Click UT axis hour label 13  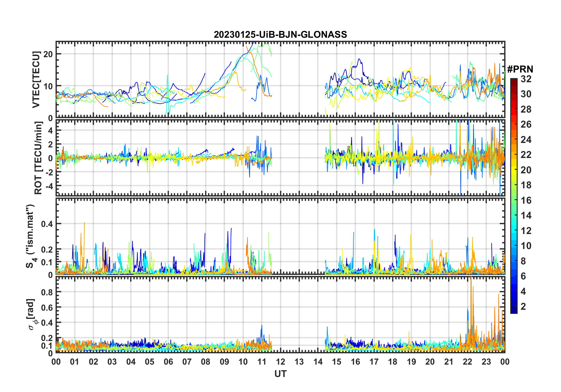(x=299, y=362)
